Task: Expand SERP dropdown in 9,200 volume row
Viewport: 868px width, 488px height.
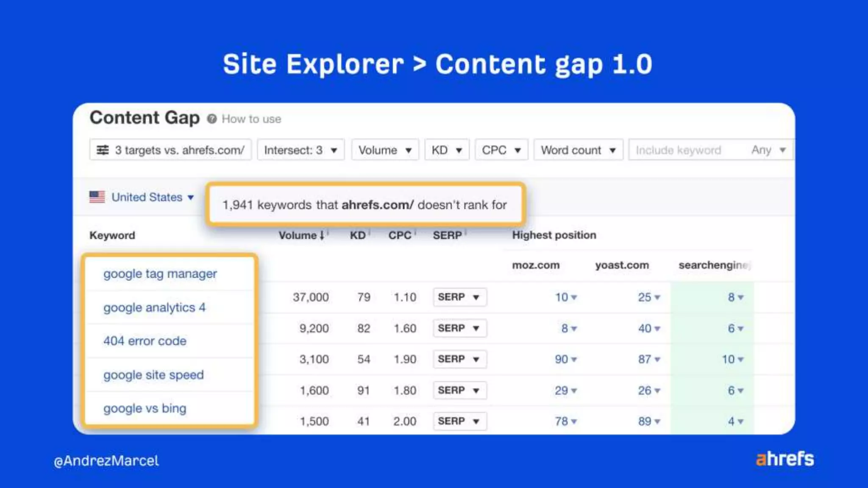Action: tap(460, 328)
